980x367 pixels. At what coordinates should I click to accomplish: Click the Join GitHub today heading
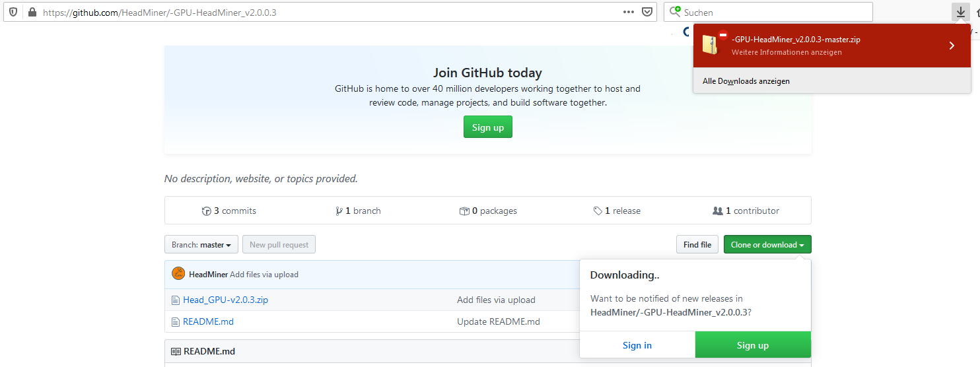coord(487,73)
